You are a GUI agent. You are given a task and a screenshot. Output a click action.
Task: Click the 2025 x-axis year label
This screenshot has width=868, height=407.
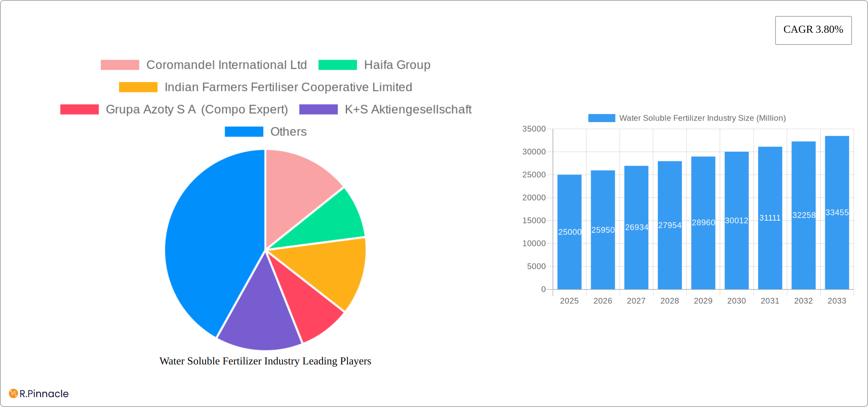(x=570, y=301)
